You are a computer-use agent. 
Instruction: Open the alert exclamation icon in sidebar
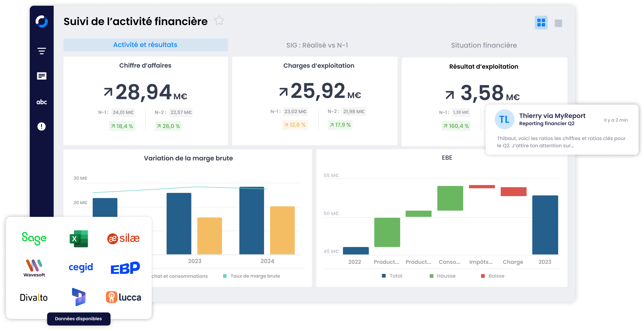point(42,126)
